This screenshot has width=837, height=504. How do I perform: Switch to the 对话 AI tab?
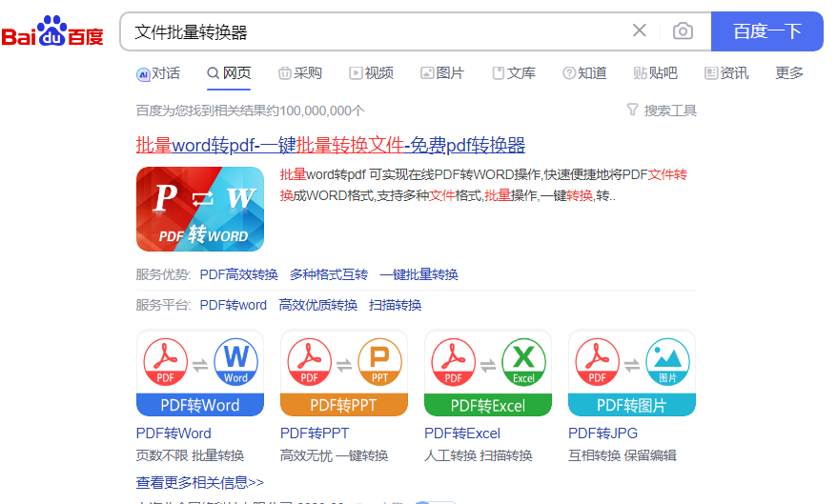(158, 73)
